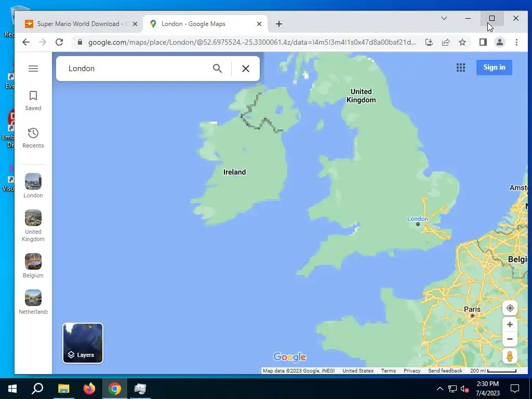Screen dimensions: 532x399
Task: Clear the London search with X
Action: (x=246, y=69)
